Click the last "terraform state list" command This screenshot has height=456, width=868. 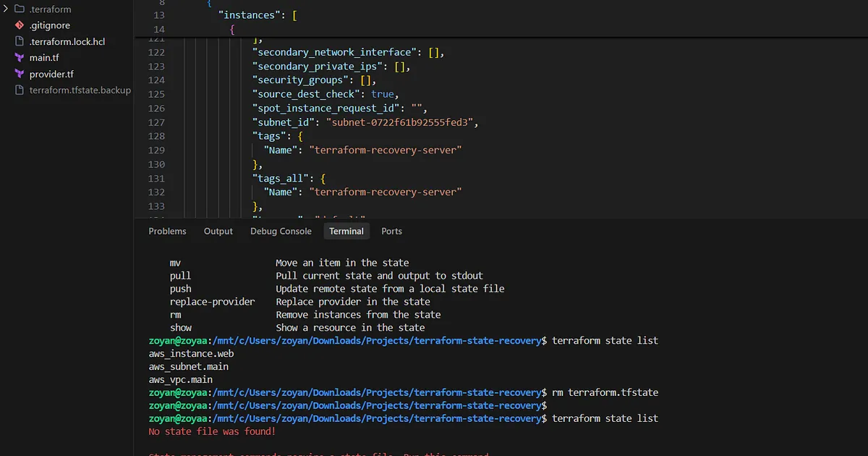605,418
